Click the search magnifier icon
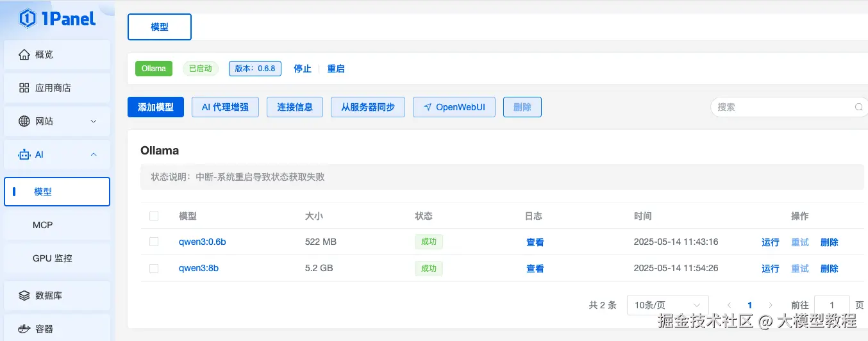Image resolution: width=868 pixels, height=341 pixels. click(859, 107)
